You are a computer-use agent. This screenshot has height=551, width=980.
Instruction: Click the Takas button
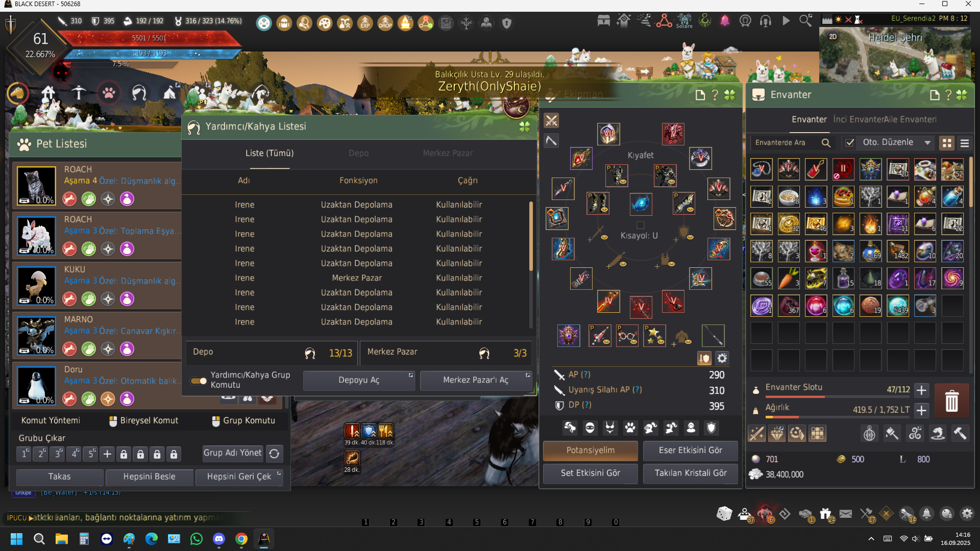pos(60,477)
